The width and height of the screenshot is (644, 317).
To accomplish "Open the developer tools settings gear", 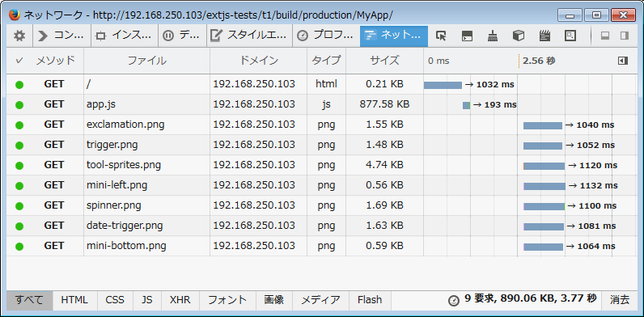I will (19, 36).
